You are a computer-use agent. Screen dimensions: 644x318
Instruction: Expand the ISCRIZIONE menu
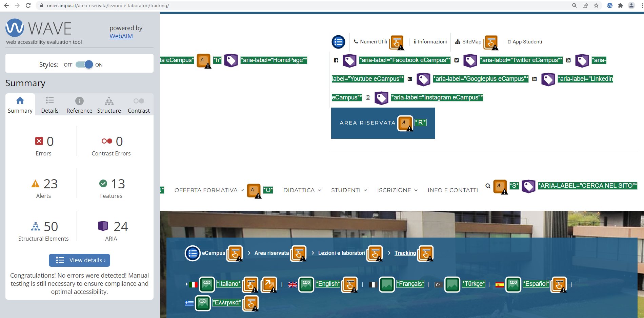point(397,190)
